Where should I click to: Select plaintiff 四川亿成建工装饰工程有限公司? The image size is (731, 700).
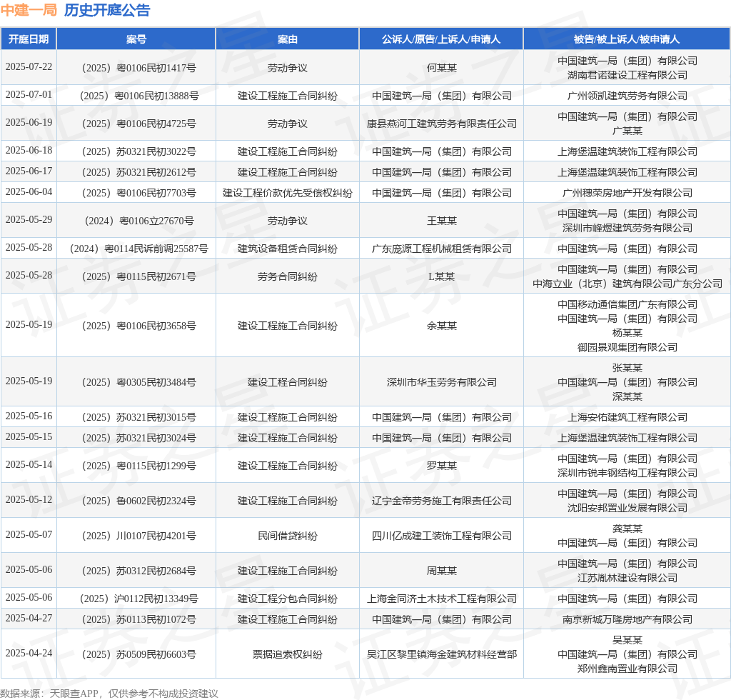441,536
